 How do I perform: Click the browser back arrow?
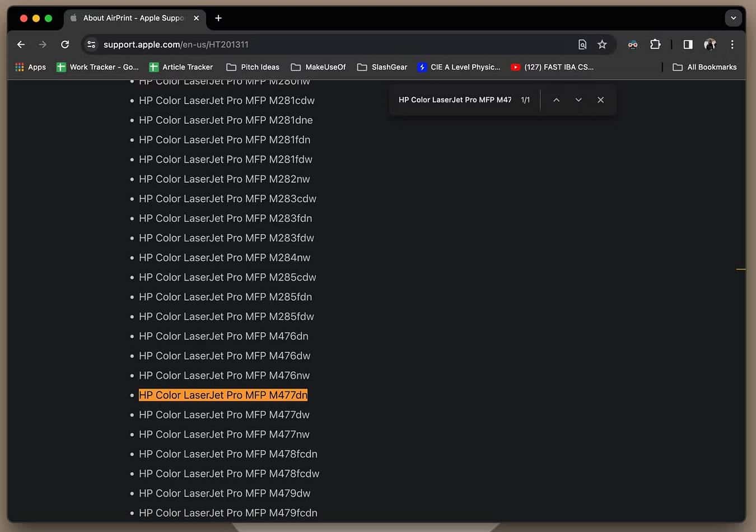point(21,44)
